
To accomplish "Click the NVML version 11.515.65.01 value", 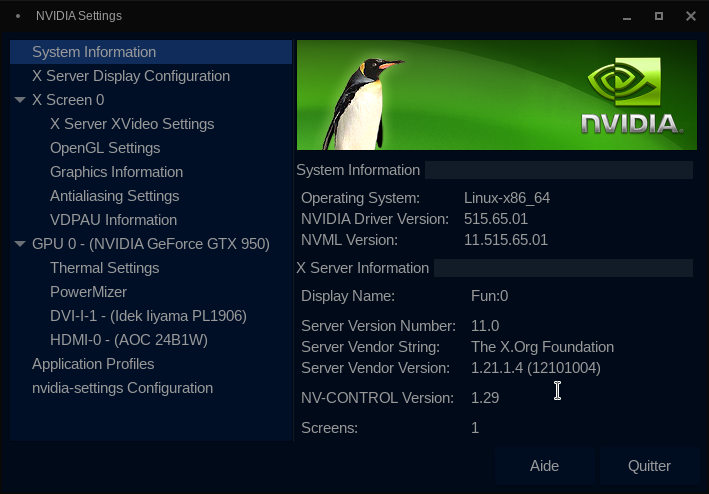I will [506, 240].
